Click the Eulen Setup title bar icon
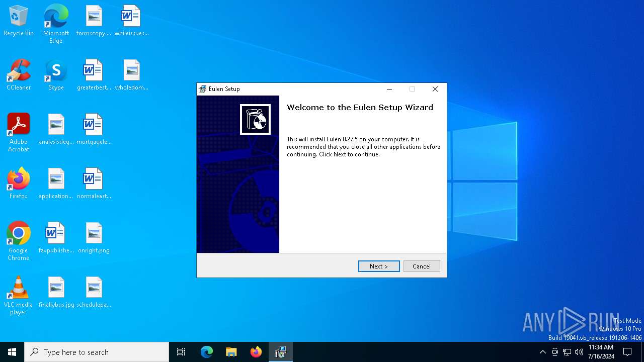The width and height of the screenshot is (644, 362). coord(202,89)
